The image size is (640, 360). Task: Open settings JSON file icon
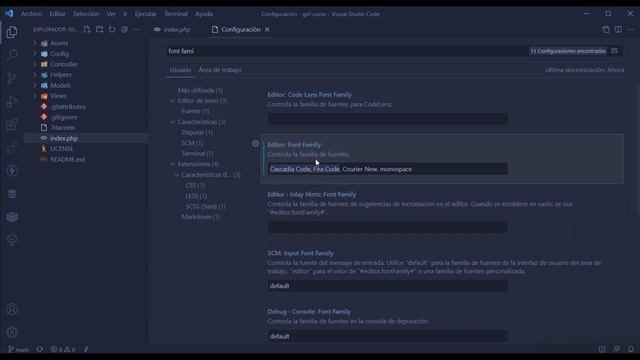[x=606, y=29]
